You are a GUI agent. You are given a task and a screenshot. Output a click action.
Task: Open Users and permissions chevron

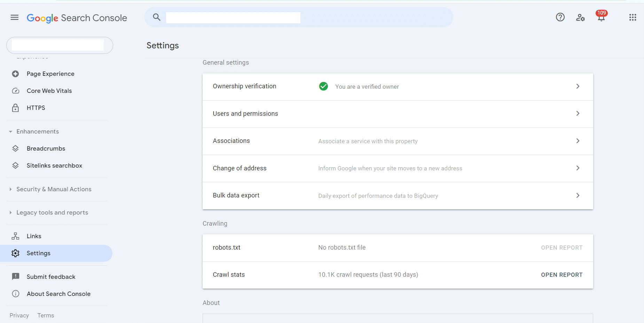click(x=578, y=113)
